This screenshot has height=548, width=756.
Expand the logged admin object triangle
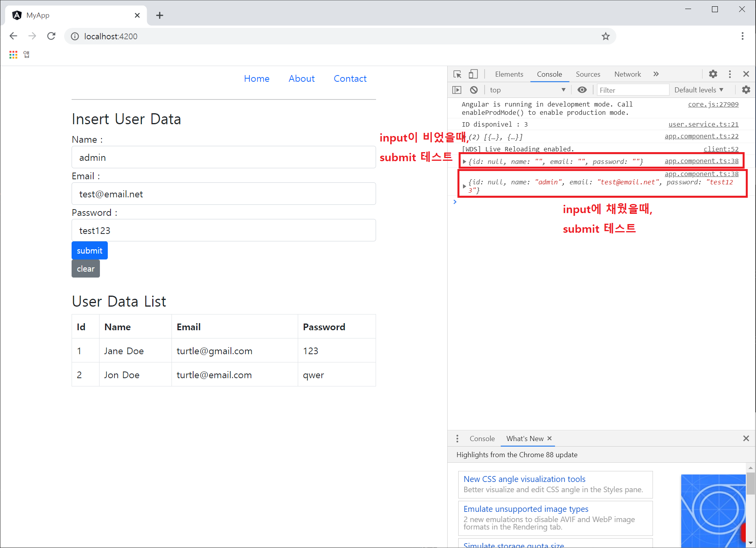point(465,186)
